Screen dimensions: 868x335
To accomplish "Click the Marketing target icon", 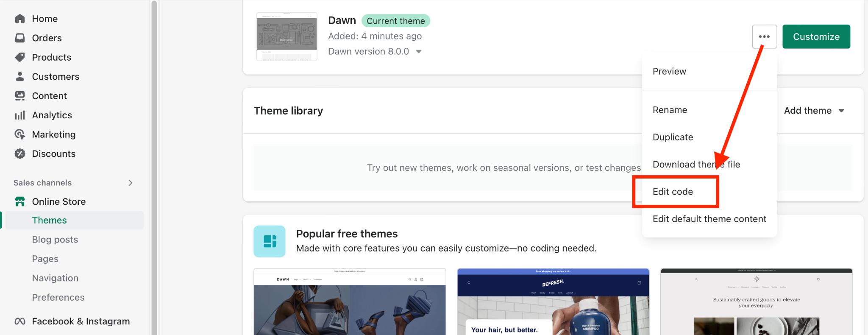I will coord(20,134).
